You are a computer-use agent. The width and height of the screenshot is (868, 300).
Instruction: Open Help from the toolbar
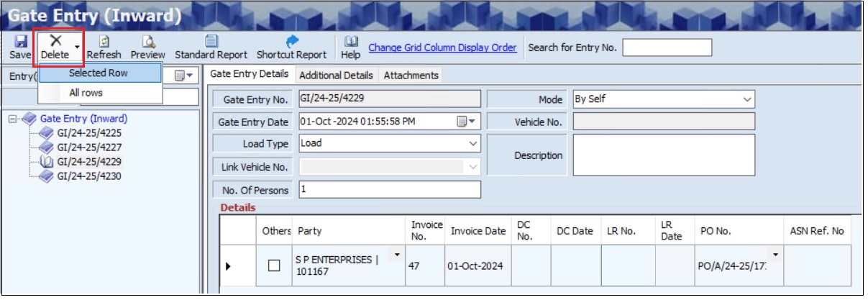point(351,42)
